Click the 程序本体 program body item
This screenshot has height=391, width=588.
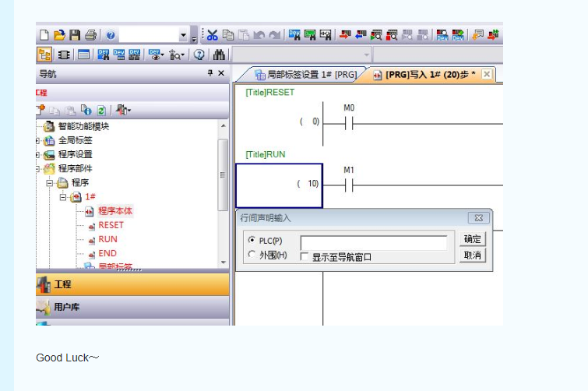click(x=114, y=211)
